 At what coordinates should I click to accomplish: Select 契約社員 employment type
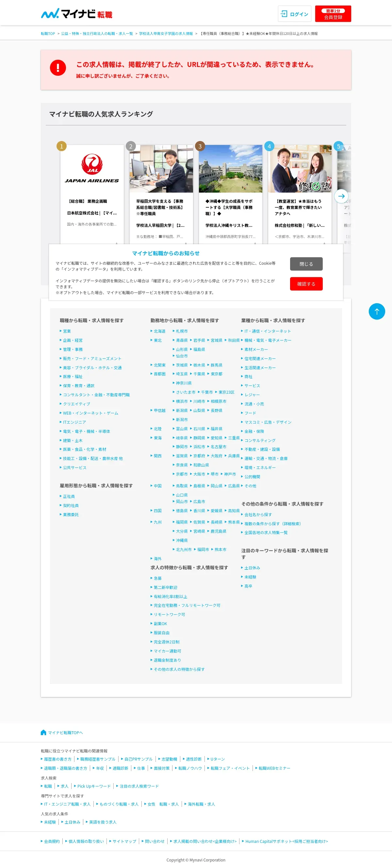pyautogui.click(x=71, y=506)
